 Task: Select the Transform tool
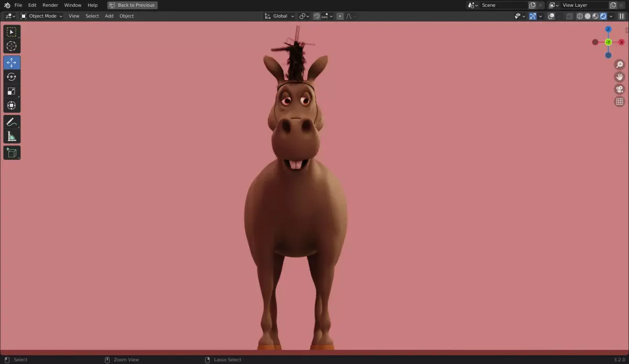[x=12, y=105]
